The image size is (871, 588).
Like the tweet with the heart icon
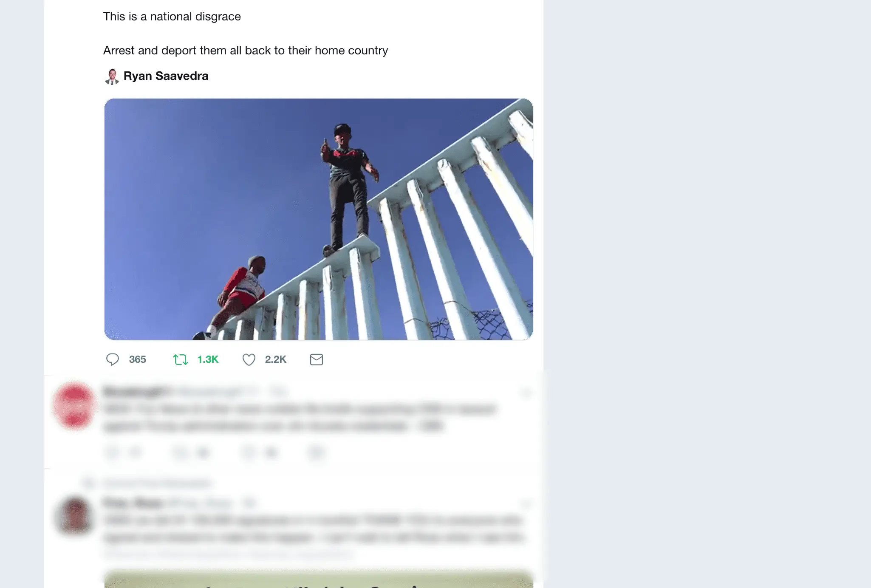point(249,359)
